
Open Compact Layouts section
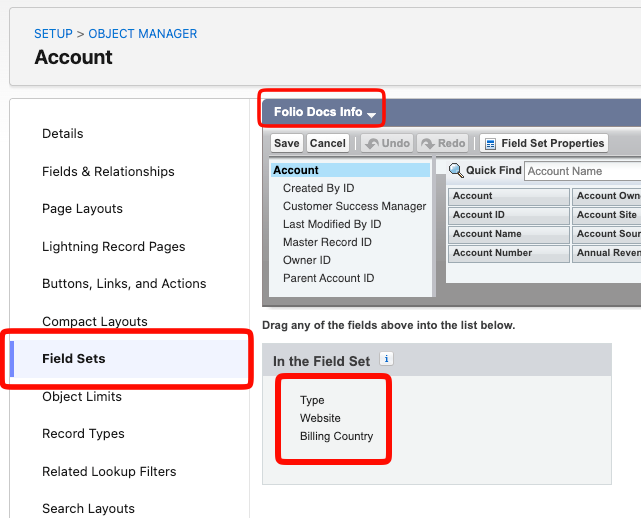tap(95, 321)
